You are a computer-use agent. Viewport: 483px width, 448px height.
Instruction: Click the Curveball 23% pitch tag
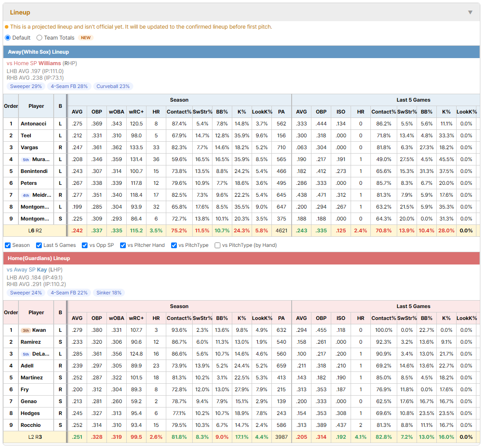click(x=113, y=86)
